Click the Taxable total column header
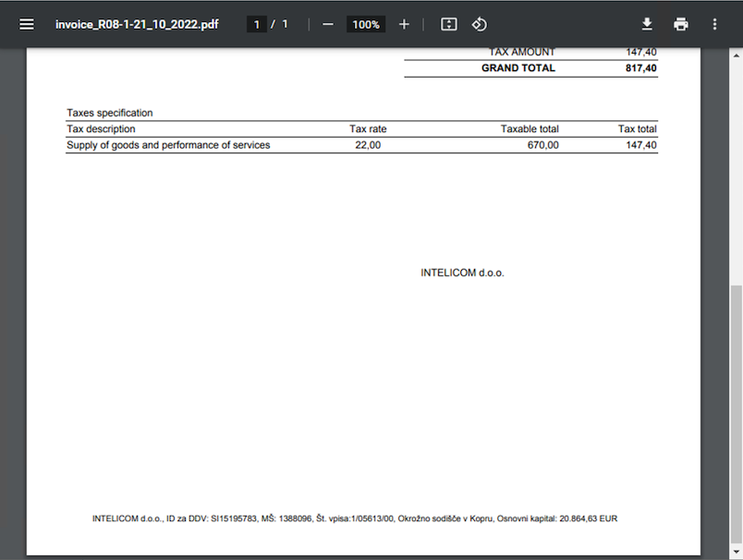The image size is (743, 560). click(530, 128)
